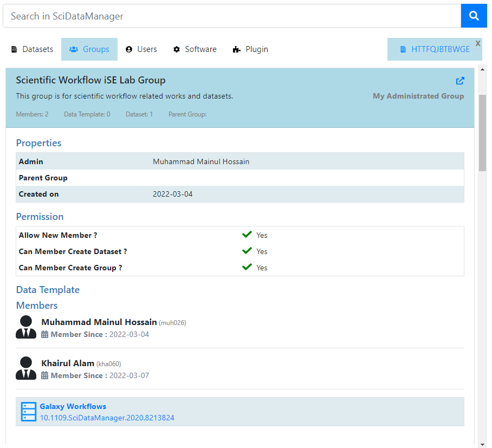Viewport: 492px width, 448px height.
Task: Click the Parent Group: header label
Action: tap(187, 114)
